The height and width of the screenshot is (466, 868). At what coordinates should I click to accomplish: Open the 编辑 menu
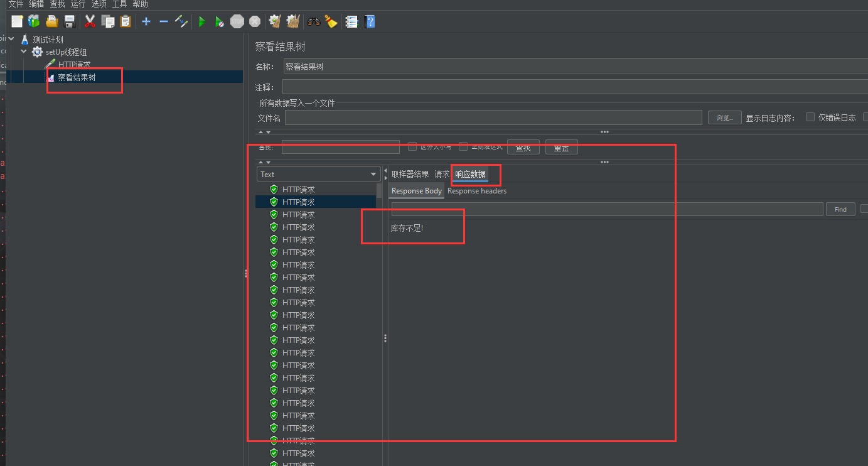36,4
